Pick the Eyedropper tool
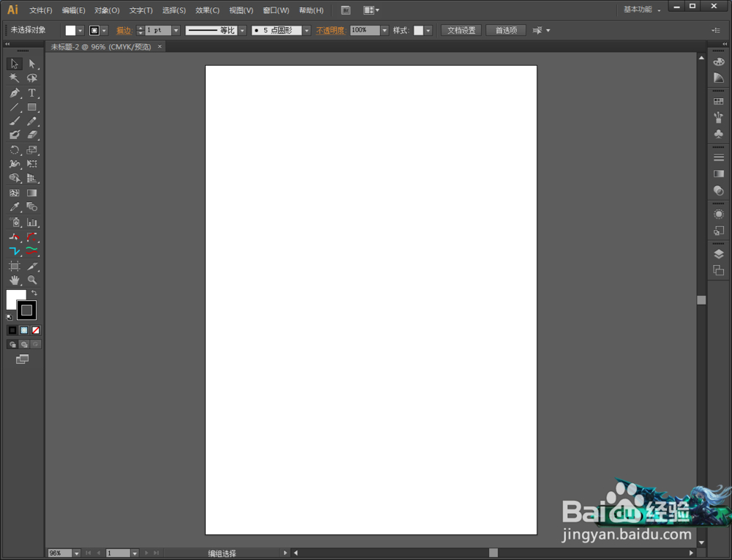 pos(15,206)
